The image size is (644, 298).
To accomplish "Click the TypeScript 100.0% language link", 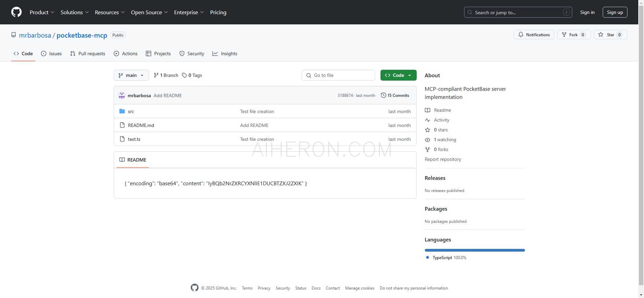I will point(446,258).
